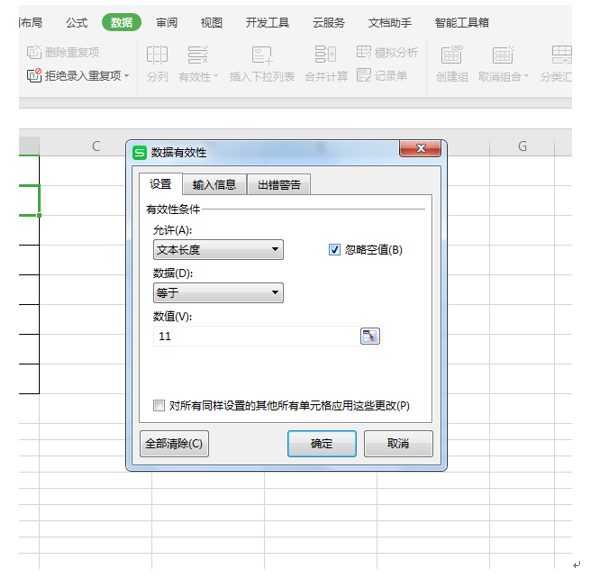Enable 对所有同样设置的其他所有单元格应用这些更改 checkbox
This screenshot has width=591, height=579.
[159, 406]
